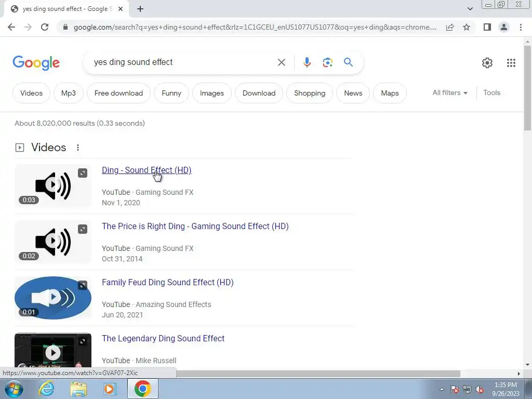This screenshot has width=532, height=399.
Task: Go to Google home via the logo
Action: click(36, 63)
